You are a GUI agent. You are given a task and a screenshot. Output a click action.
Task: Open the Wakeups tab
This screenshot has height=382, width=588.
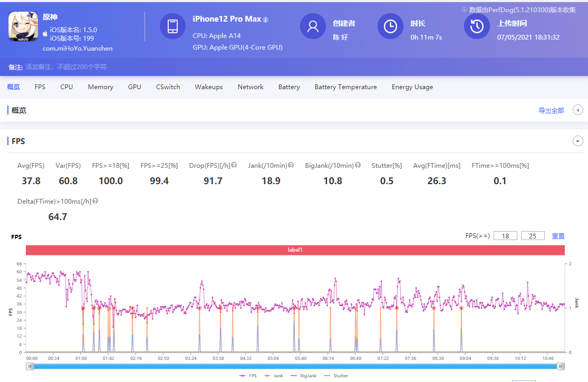[209, 87]
